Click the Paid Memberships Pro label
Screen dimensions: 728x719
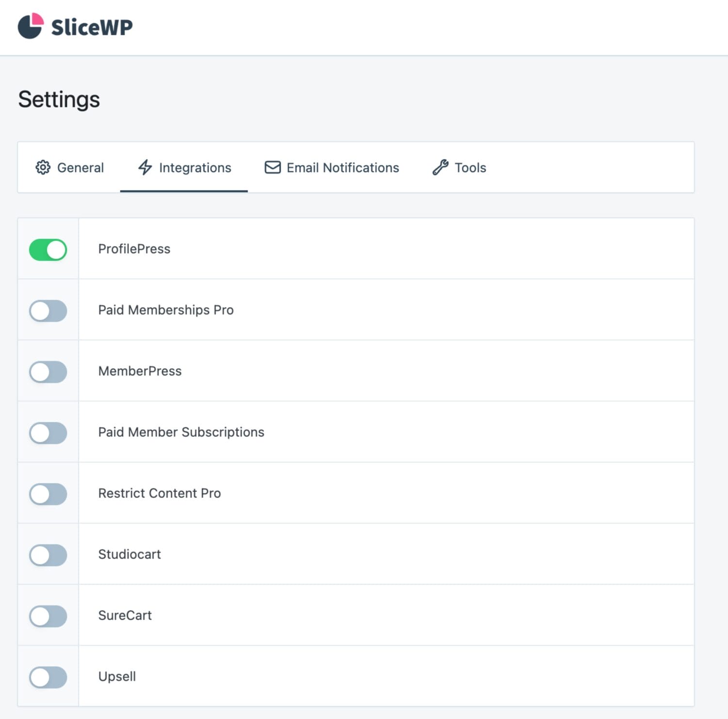(166, 310)
